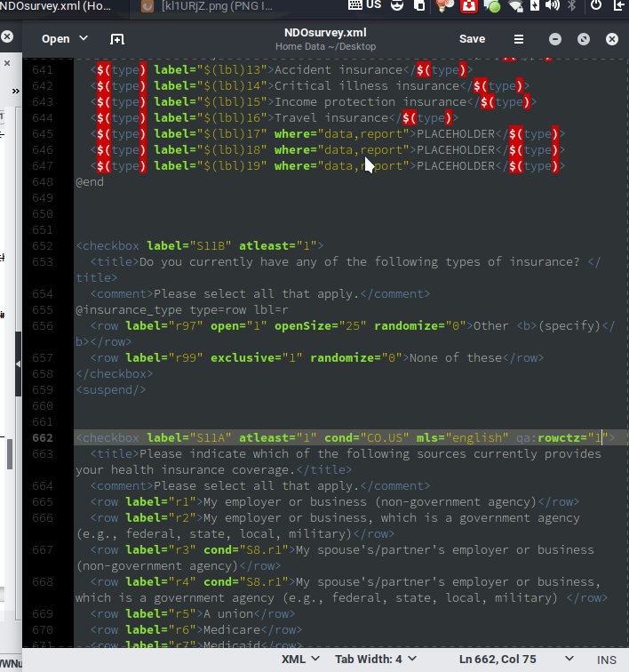This screenshot has height=672, width=629.
Task: Minimize the gedit window
Action: [x=555, y=39]
